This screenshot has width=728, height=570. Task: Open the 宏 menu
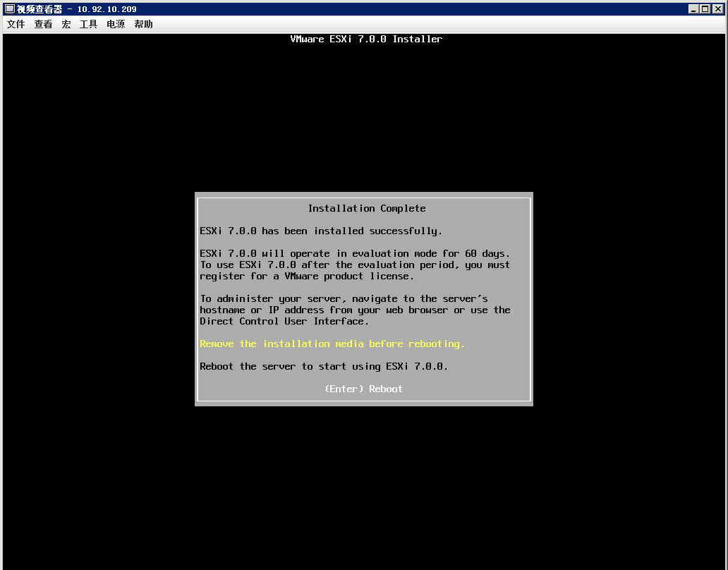pyautogui.click(x=66, y=24)
